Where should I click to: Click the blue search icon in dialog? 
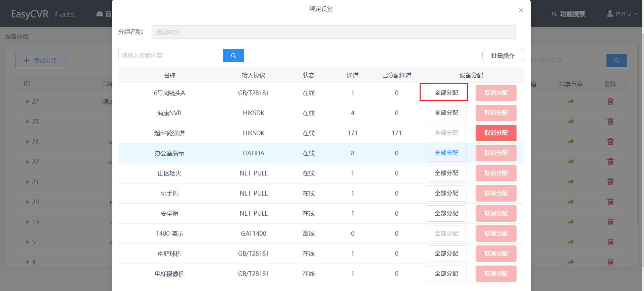(x=233, y=56)
